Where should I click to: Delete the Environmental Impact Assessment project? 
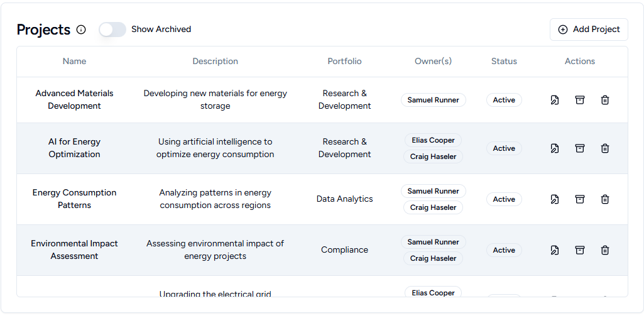point(605,250)
